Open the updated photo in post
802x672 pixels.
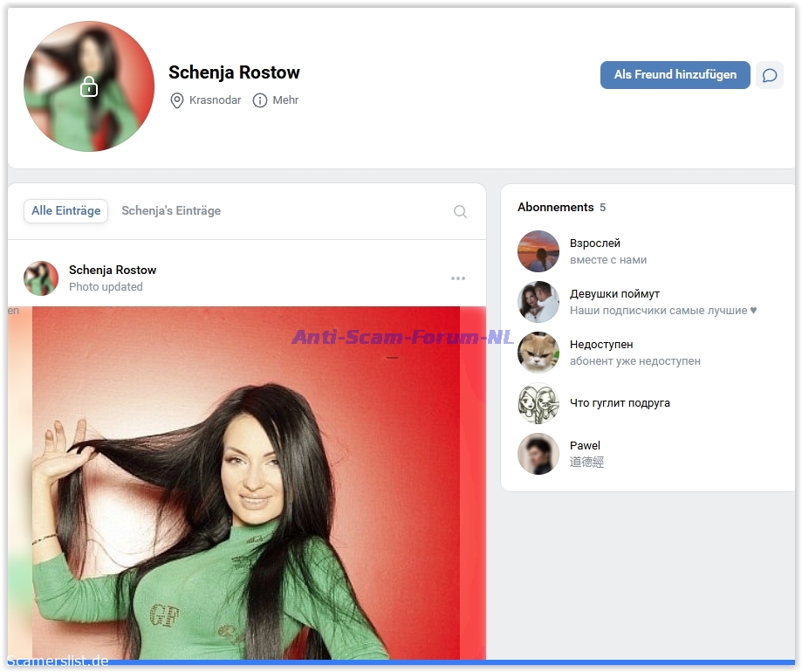click(x=247, y=489)
